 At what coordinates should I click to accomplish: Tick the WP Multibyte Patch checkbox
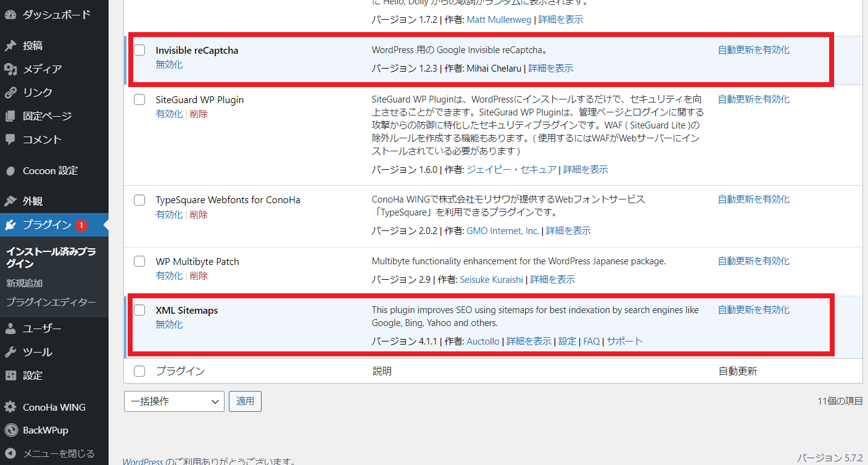(x=139, y=261)
